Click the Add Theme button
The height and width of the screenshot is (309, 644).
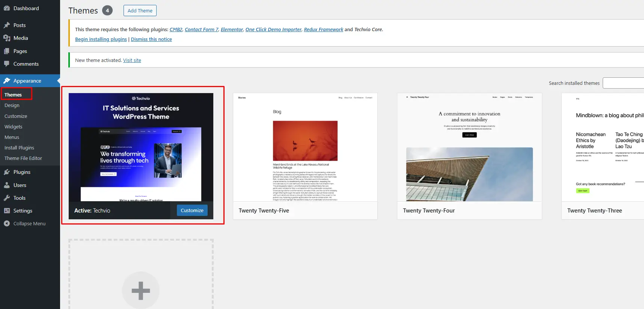(140, 11)
